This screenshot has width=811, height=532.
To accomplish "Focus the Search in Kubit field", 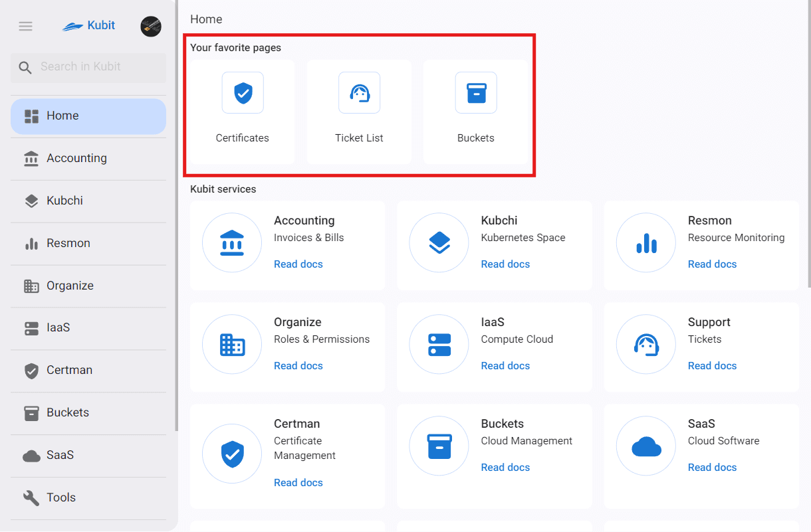I will pyautogui.click(x=88, y=67).
